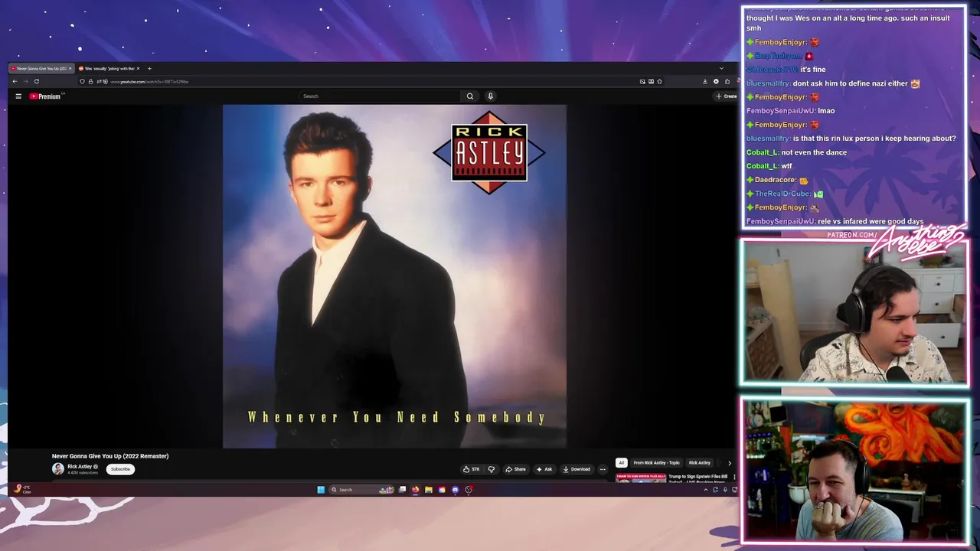Open a new tab with plus button
Screen dimensions: 980x551
click(x=149, y=68)
